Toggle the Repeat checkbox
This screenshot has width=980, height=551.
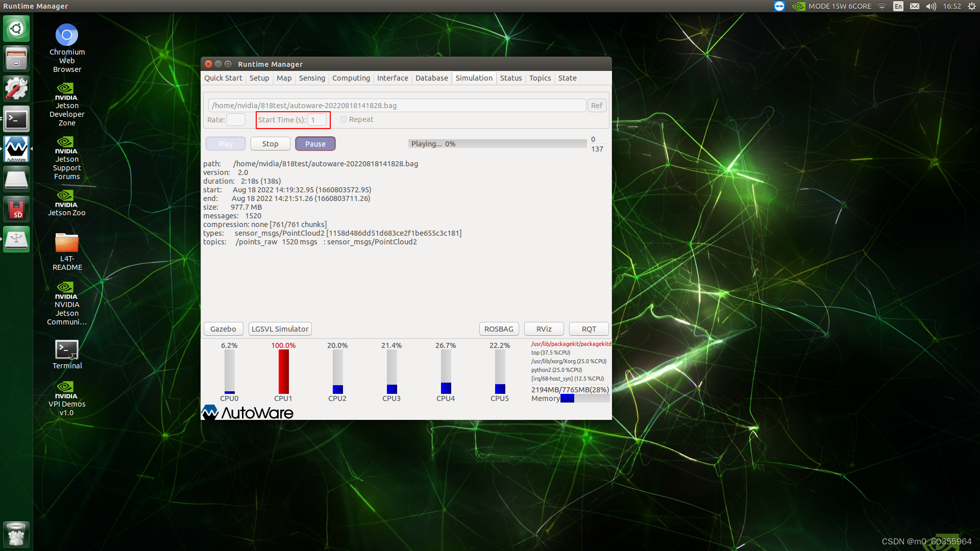click(x=344, y=119)
